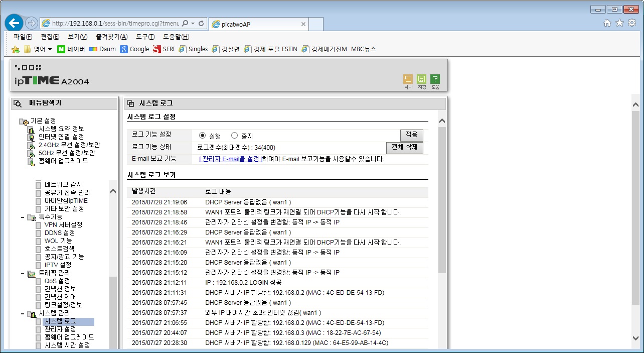Click the 적용 apply button

coord(411,135)
